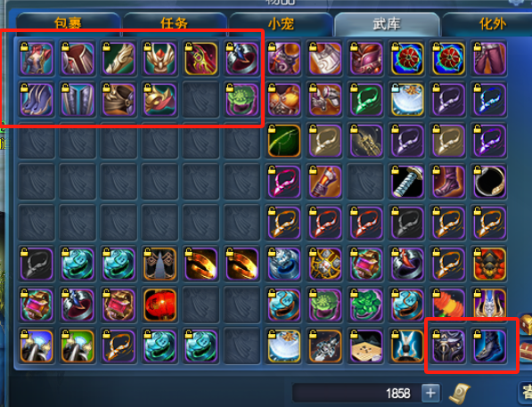Click the parchment scroll icon near currency
The image size is (532, 407).
click(x=460, y=394)
